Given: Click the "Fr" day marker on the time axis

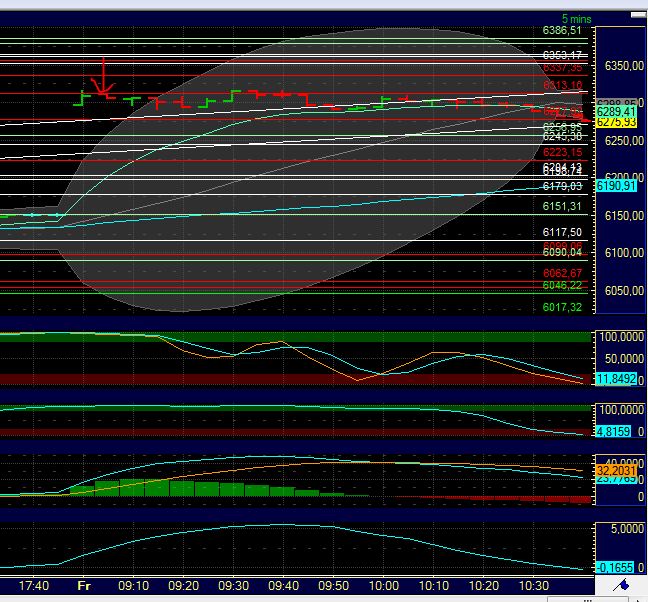Looking at the screenshot, I should (x=84, y=586).
